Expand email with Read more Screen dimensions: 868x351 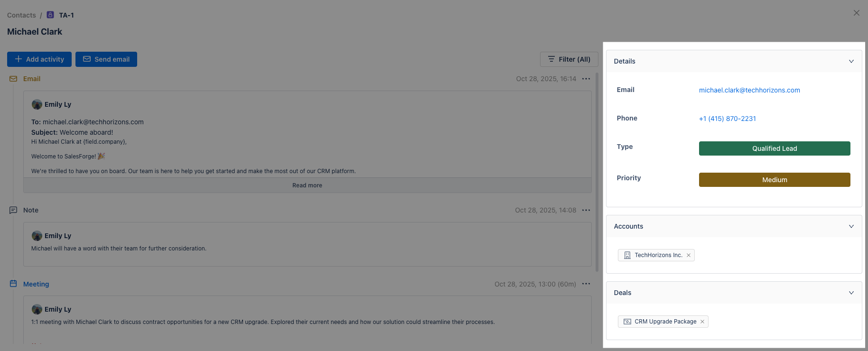point(307,185)
